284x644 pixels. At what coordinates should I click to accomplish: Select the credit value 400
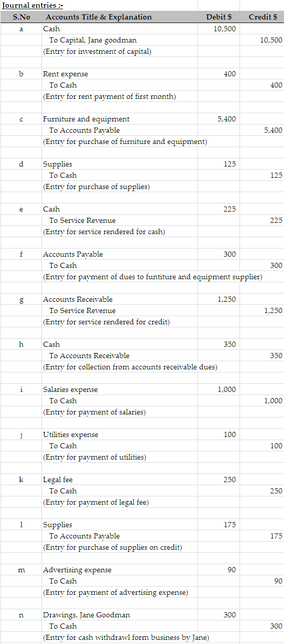[276, 85]
